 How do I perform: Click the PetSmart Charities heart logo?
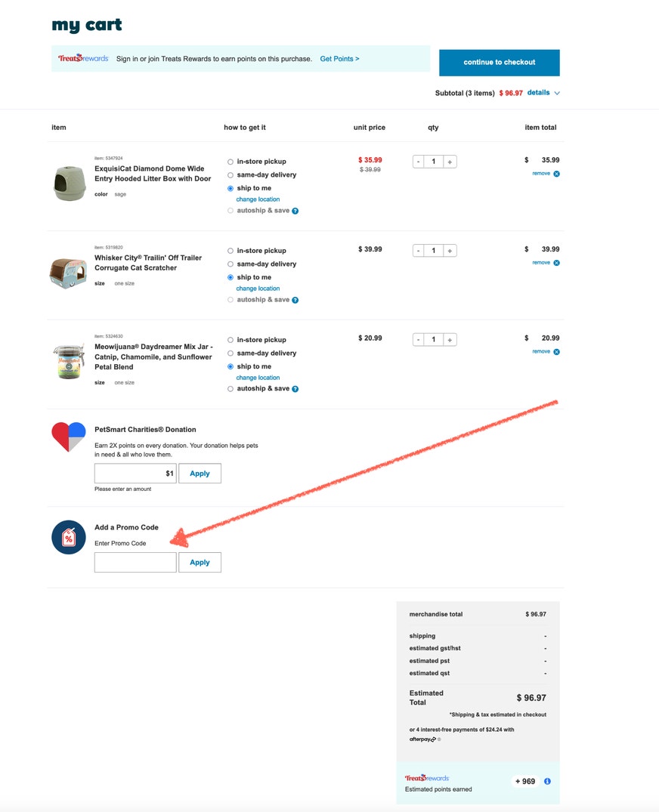pos(68,437)
